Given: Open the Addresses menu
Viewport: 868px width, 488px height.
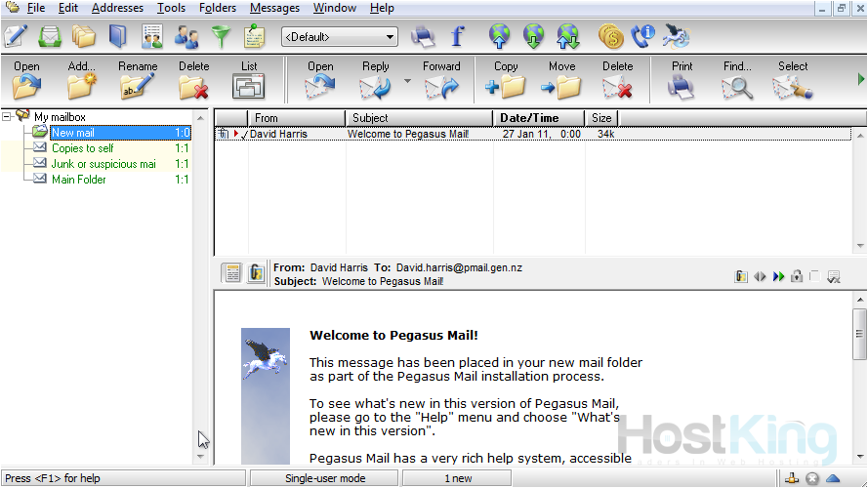Looking at the screenshot, I should tap(117, 8).
